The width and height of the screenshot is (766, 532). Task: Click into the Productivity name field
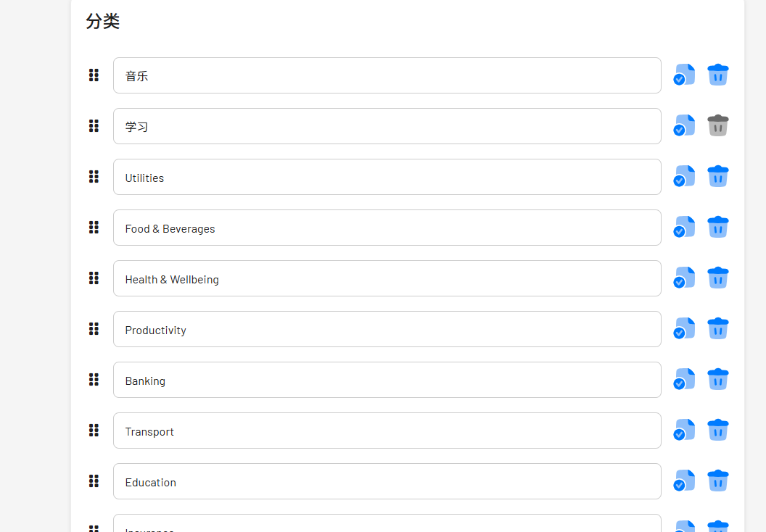[387, 329]
